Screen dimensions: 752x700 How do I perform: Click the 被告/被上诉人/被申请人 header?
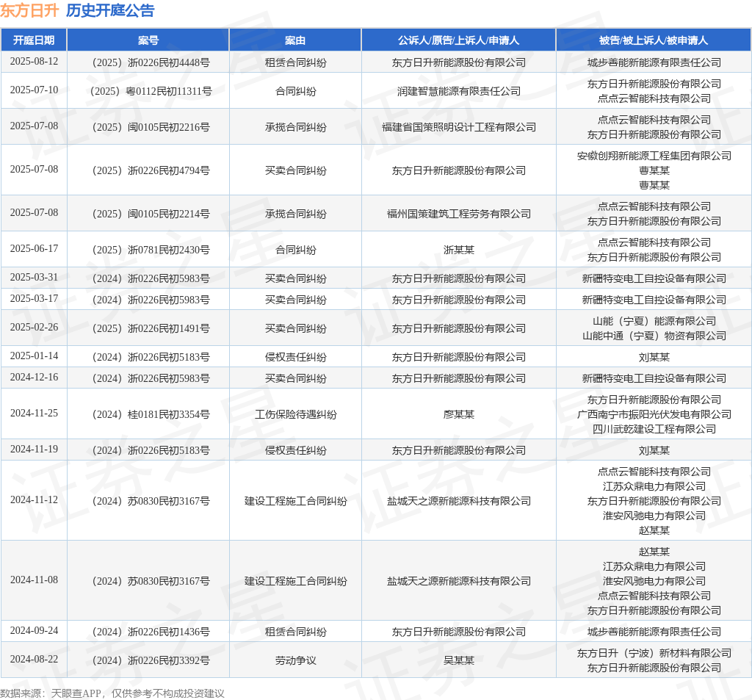pos(654,40)
